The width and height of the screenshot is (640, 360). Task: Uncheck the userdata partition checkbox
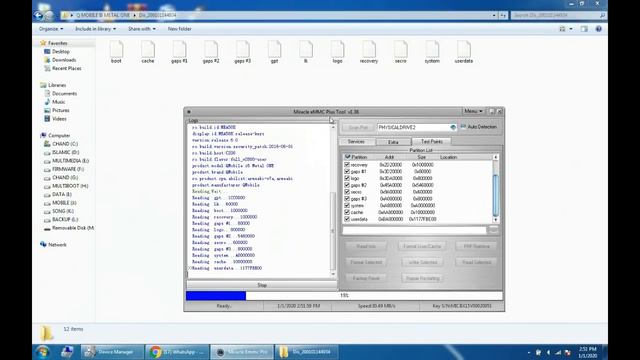(347, 219)
